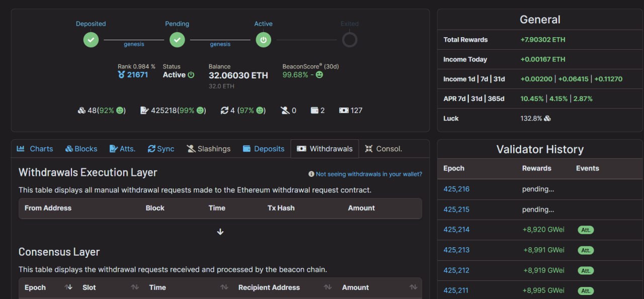Click the sync committee icon beside 4 (97%)

224,111
